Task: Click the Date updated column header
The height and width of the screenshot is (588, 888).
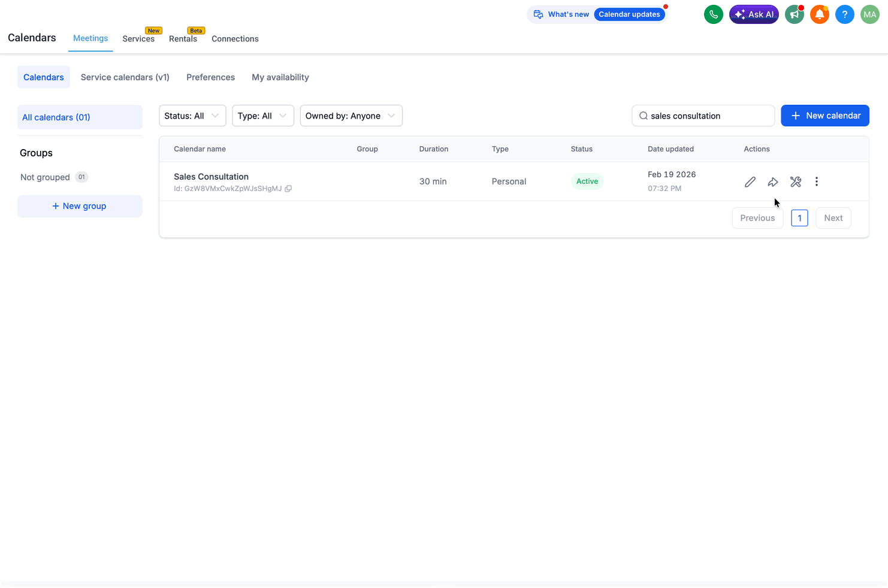Action: [x=670, y=149]
